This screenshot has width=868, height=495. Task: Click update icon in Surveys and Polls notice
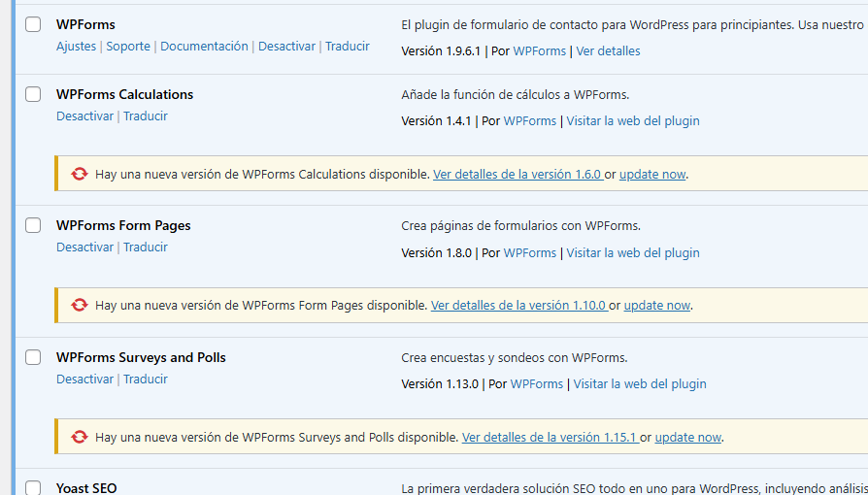[80, 437]
